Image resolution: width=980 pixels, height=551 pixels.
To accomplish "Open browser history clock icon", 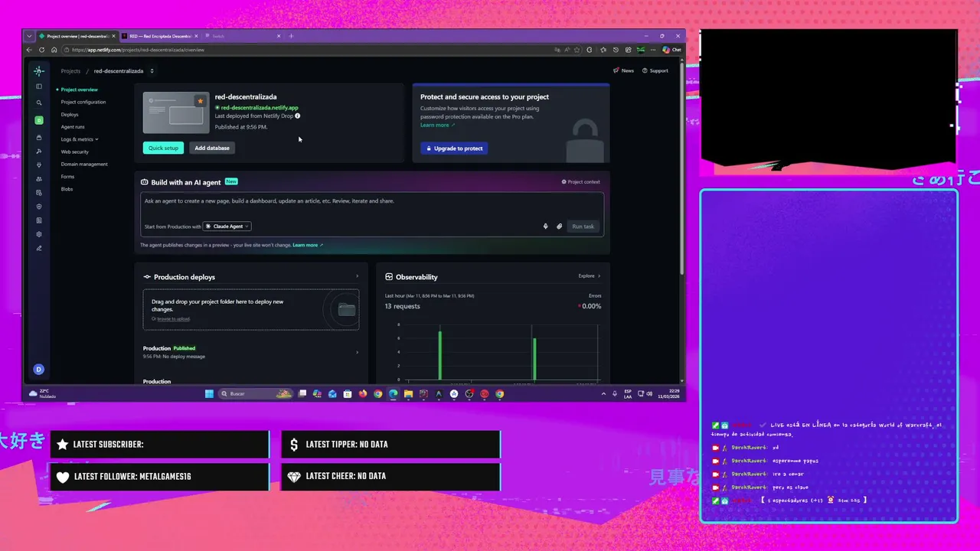I will point(616,50).
